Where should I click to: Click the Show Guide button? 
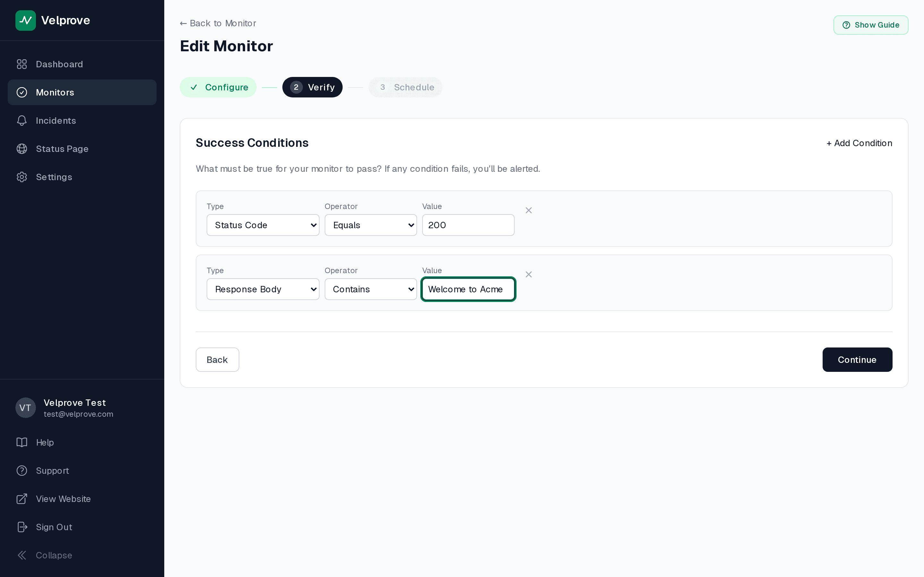click(x=870, y=25)
